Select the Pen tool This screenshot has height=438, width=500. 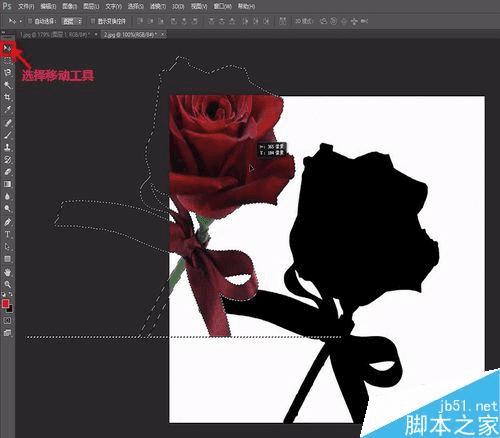point(7,222)
